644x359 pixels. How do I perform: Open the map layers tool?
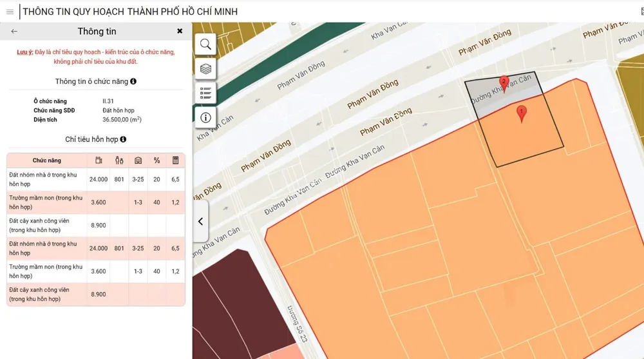[x=205, y=69]
